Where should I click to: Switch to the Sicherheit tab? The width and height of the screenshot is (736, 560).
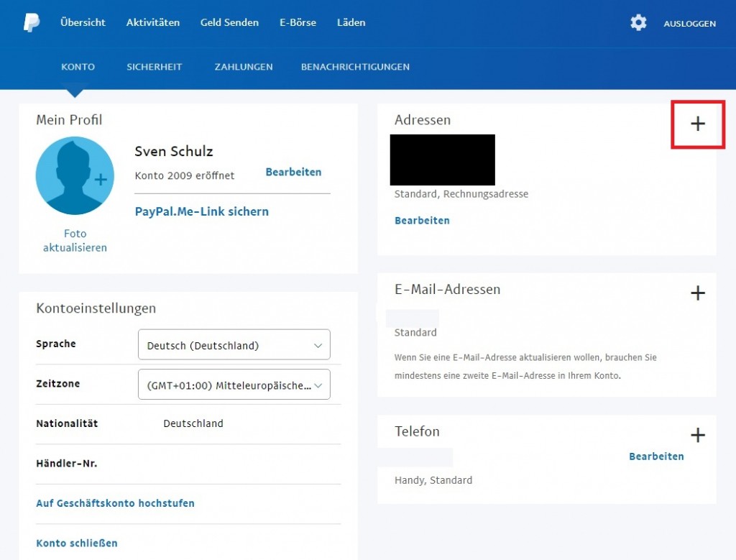155,67
